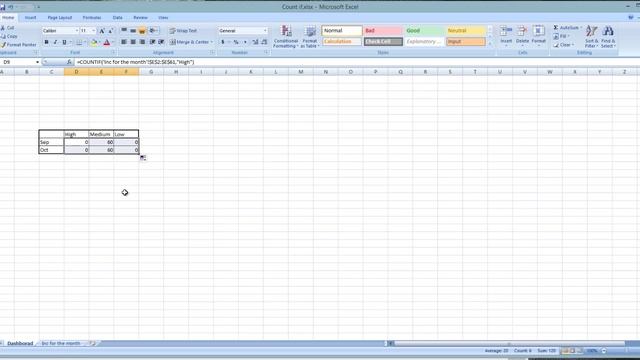
Task: Click the Cut scissors icon
Action: click(3, 28)
